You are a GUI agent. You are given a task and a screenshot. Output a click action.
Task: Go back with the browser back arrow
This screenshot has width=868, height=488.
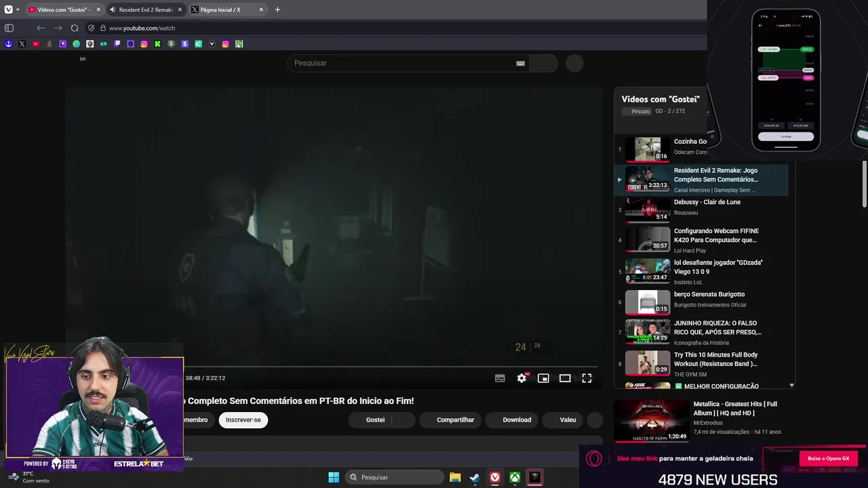41,28
